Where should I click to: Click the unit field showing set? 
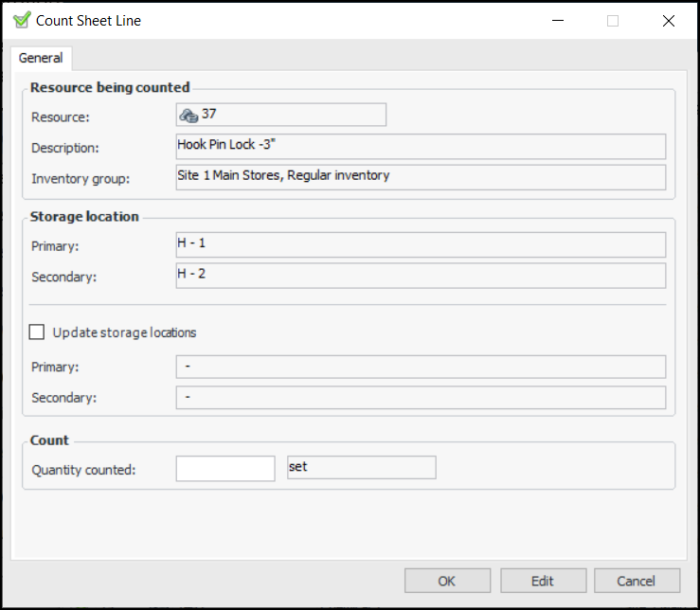[361, 468]
